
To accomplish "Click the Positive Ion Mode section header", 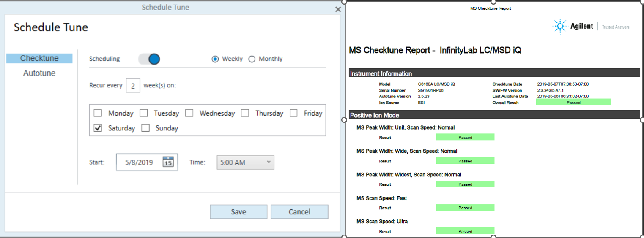I will pyautogui.click(x=494, y=115).
